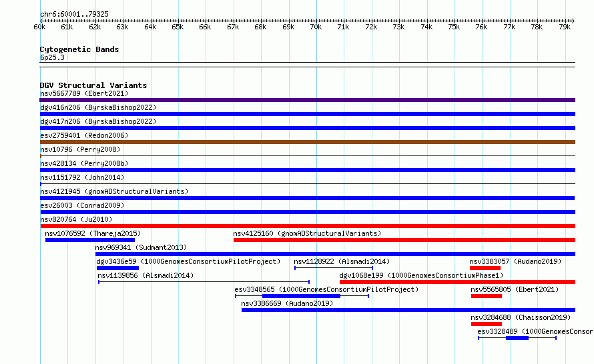Click dgv1068e199 (1000GenomesConsortiumPhase1) label
Image resolution: width=594 pixels, height=364 pixels.
click(421, 275)
